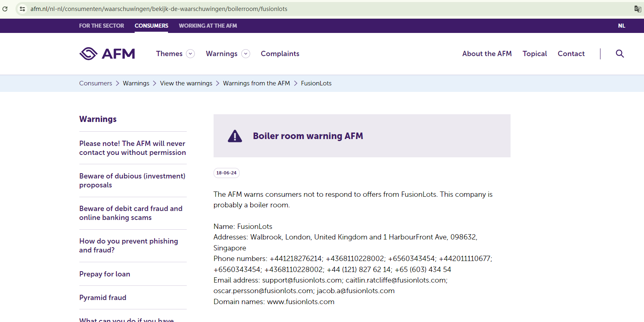Viewport: 644px width, 322px height.
Task: Reload the page with the browser refresh icon
Action: [5, 9]
